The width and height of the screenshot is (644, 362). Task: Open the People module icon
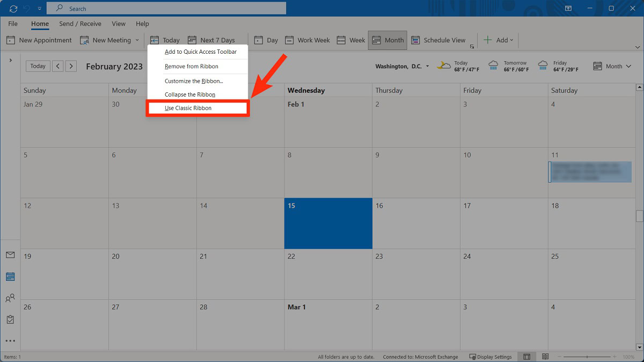pyautogui.click(x=10, y=298)
